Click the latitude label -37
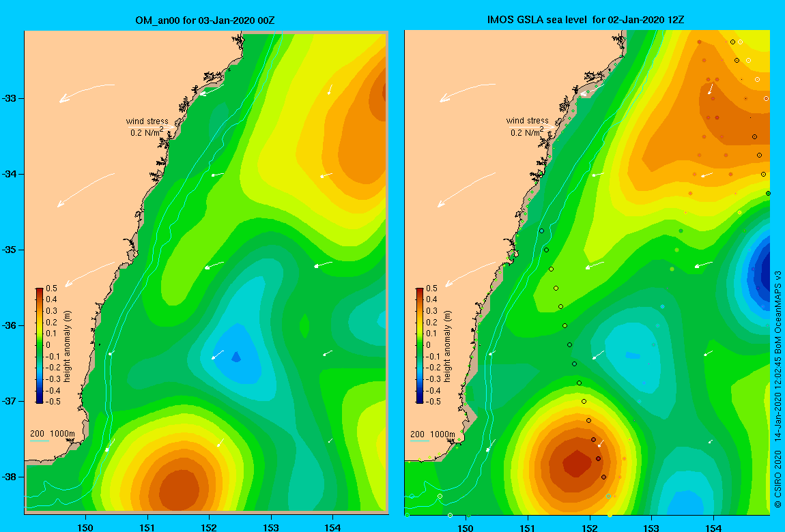Viewport: 785px width, 532px height. point(9,401)
